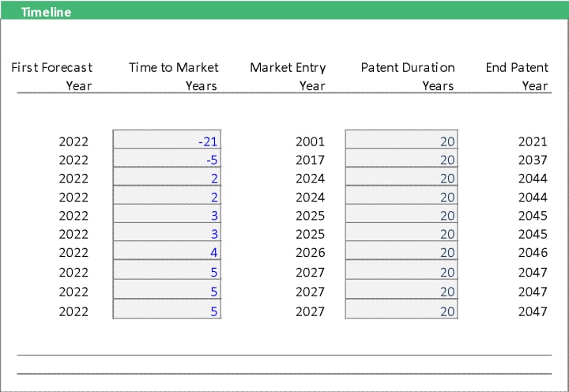
Task: Select the last Patent Duration input cell
Action: point(401,309)
